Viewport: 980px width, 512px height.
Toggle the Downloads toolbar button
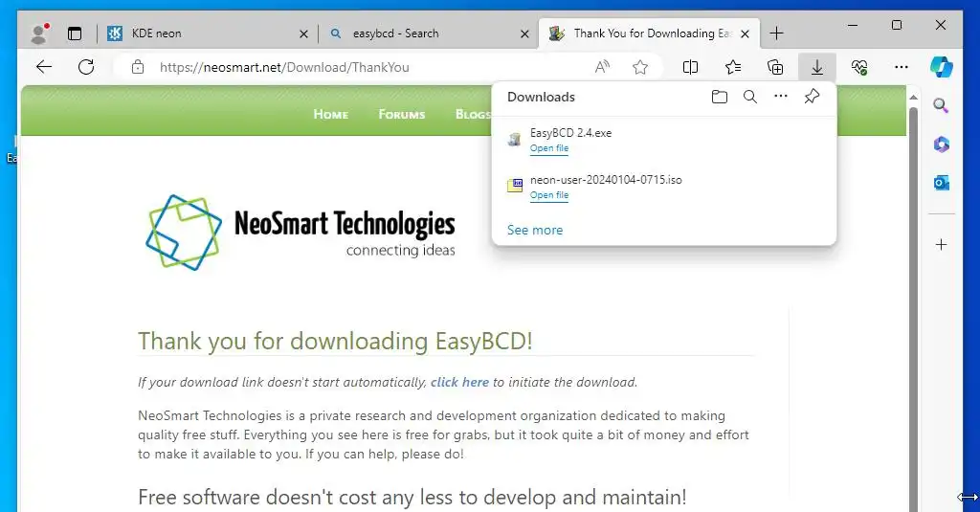[x=817, y=67]
